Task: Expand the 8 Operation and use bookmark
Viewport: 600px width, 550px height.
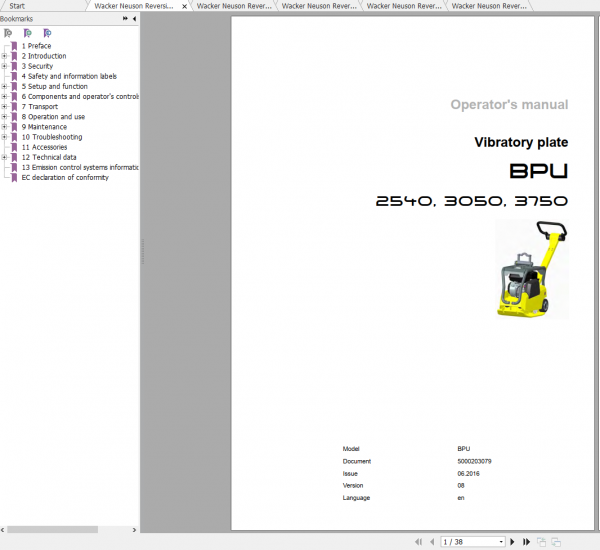Action: pyautogui.click(x=4, y=117)
